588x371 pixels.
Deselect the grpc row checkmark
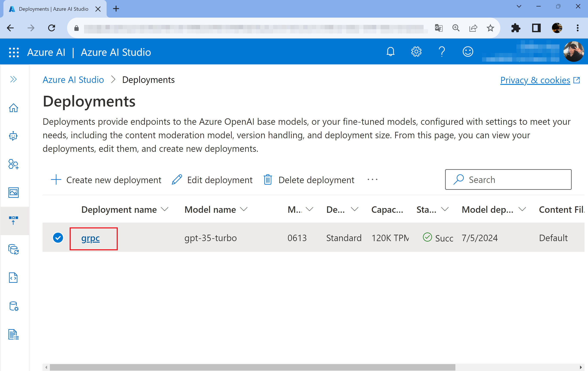[58, 238]
